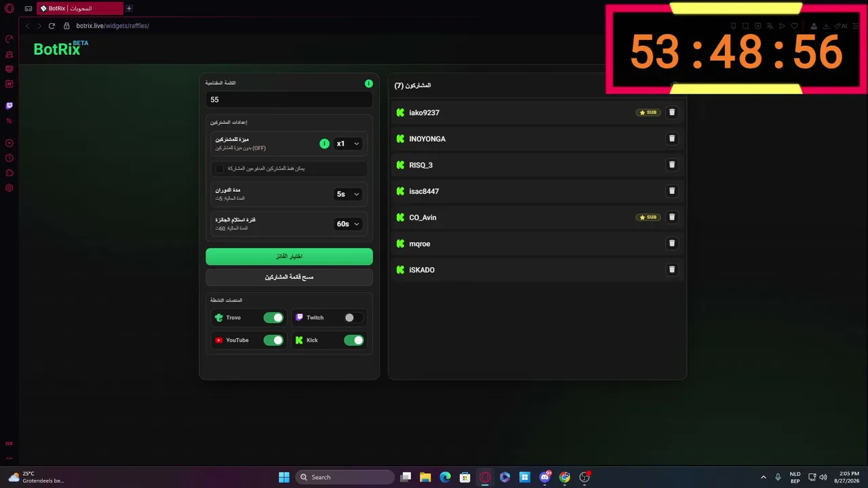Open the sidebar settings gear
Viewport: 868px width, 488px height.
click(x=9, y=188)
